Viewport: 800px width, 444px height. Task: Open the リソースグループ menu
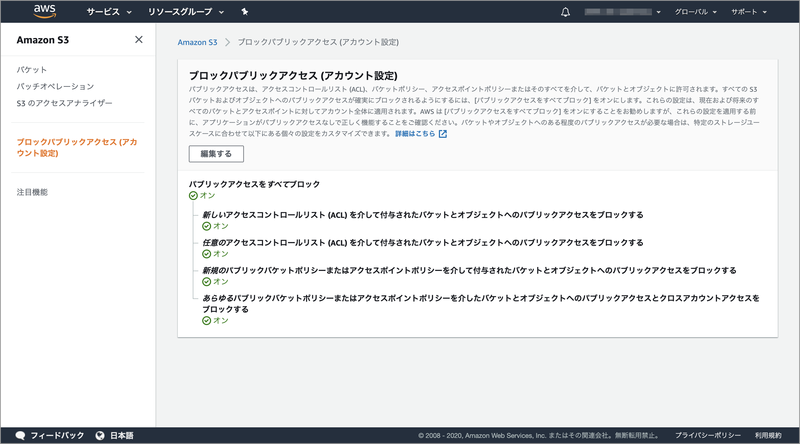(x=186, y=12)
